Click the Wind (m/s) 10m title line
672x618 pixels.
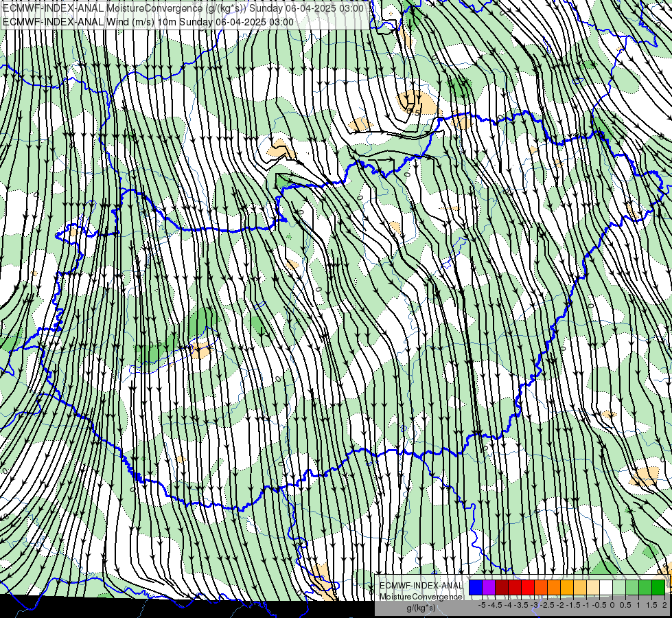tap(148, 22)
